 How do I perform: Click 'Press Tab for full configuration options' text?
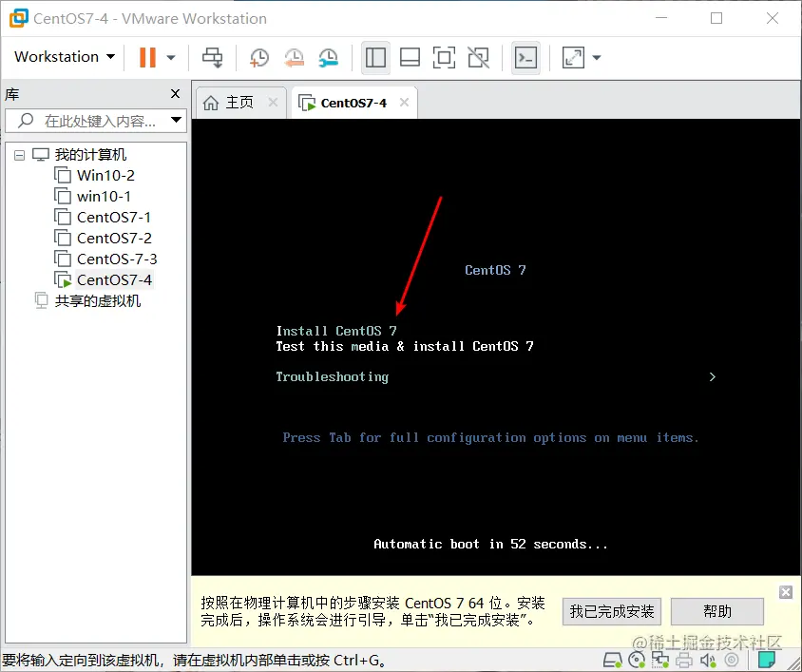coord(490,438)
